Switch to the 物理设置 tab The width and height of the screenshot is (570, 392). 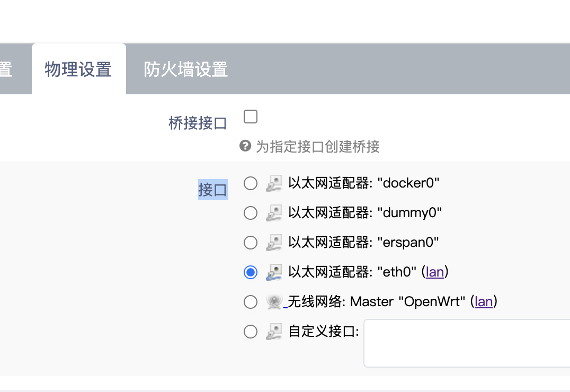(x=78, y=69)
